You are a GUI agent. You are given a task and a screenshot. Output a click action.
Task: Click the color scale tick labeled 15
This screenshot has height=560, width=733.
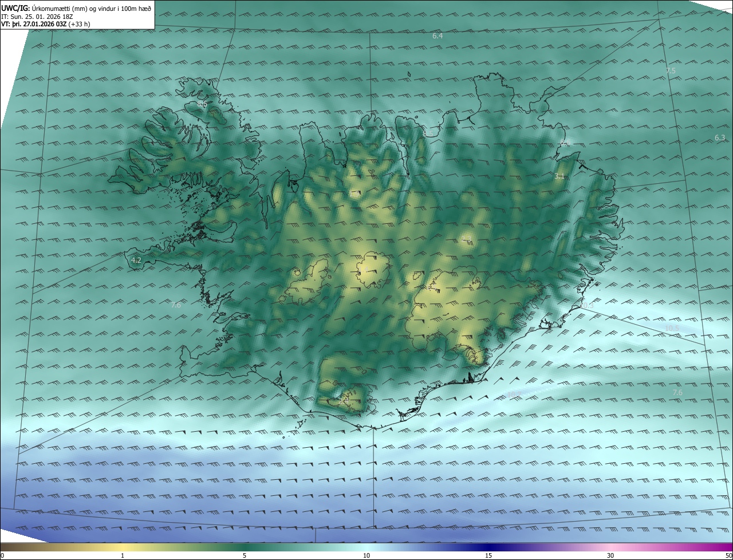(x=488, y=555)
